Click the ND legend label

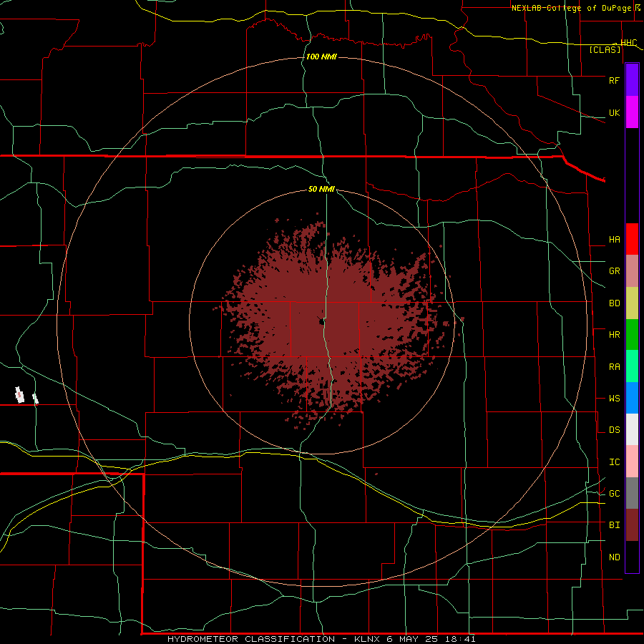click(614, 557)
